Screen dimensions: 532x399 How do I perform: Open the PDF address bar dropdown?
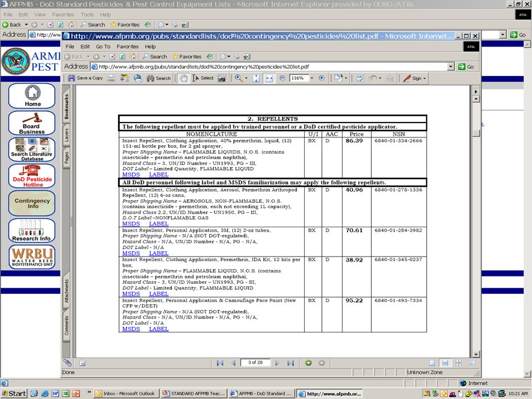(x=451, y=66)
